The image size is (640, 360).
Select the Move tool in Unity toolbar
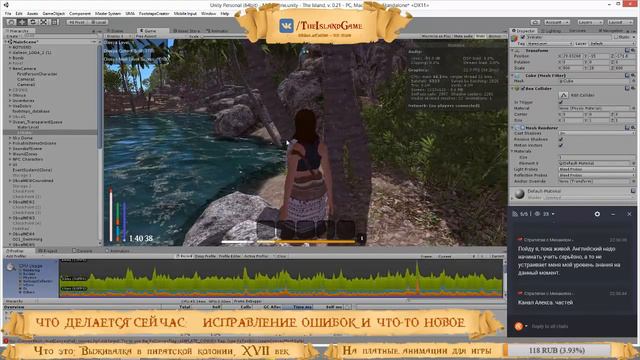(22, 22)
